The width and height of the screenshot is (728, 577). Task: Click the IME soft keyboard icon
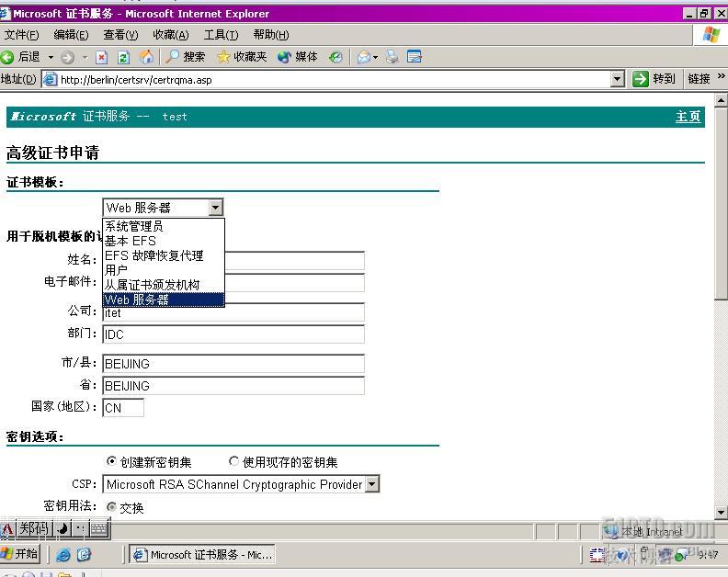(x=98, y=528)
